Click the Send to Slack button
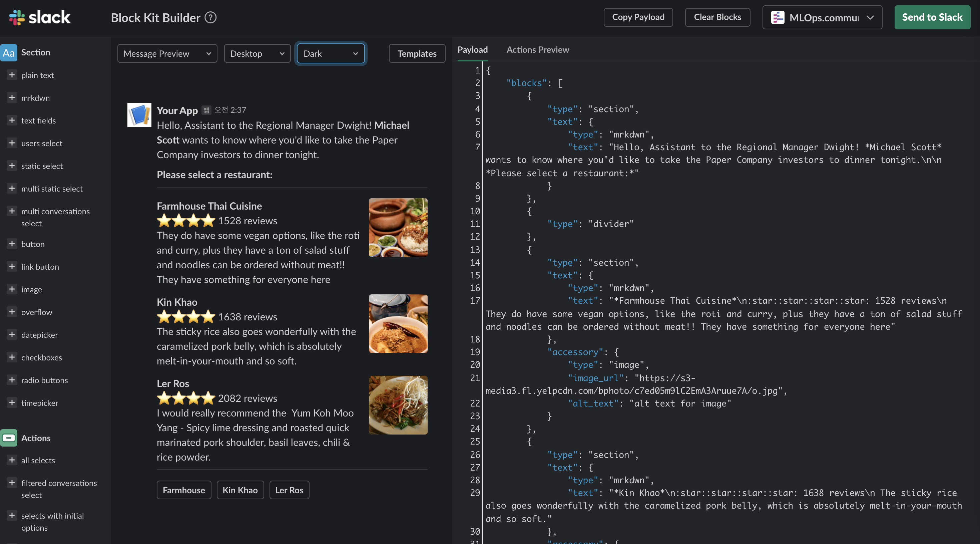The height and width of the screenshot is (544, 980). coord(932,17)
